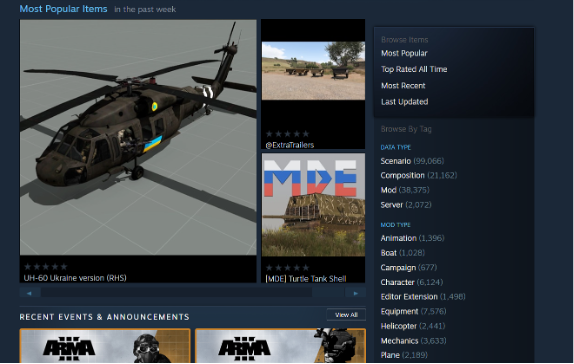The image size is (574, 364).
Task: Click the @ExtraTrailers title text
Action: click(x=290, y=145)
